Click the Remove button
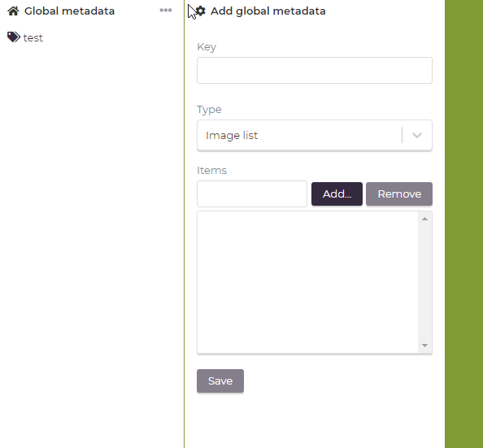Image resolution: width=483 pixels, height=448 pixels. coord(399,194)
